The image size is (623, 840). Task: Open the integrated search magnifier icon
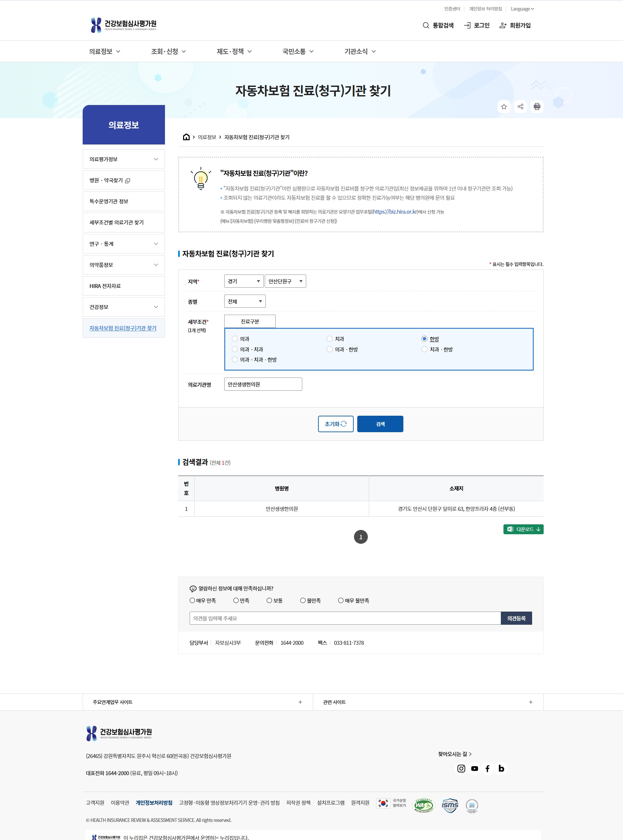pos(426,25)
